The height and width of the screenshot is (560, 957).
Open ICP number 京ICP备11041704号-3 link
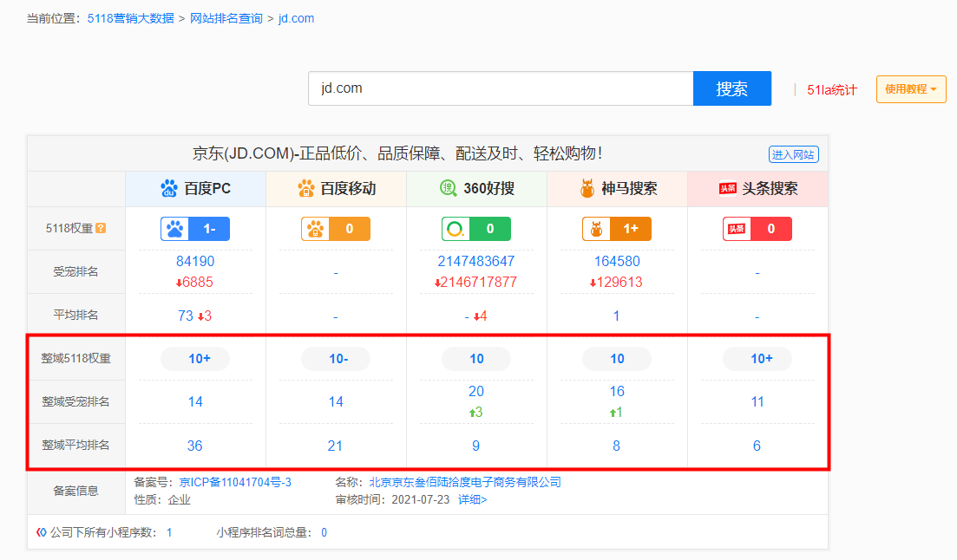point(235,483)
